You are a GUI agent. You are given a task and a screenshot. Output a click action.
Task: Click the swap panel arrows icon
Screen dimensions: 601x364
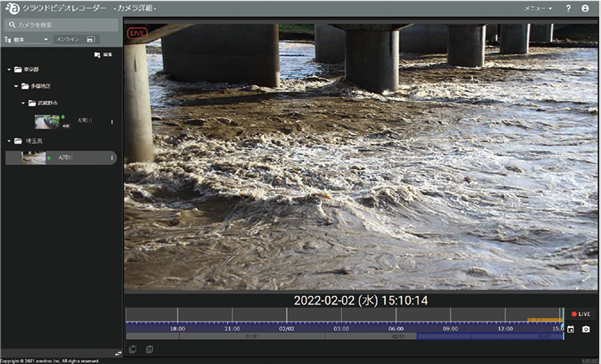[118, 353]
